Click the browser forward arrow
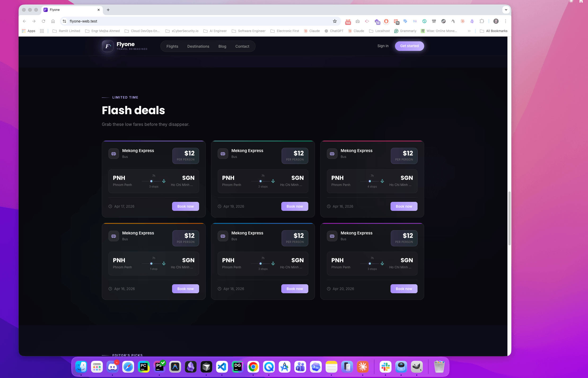Image resolution: width=588 pixels, height=378 pixels. (34, 21)
